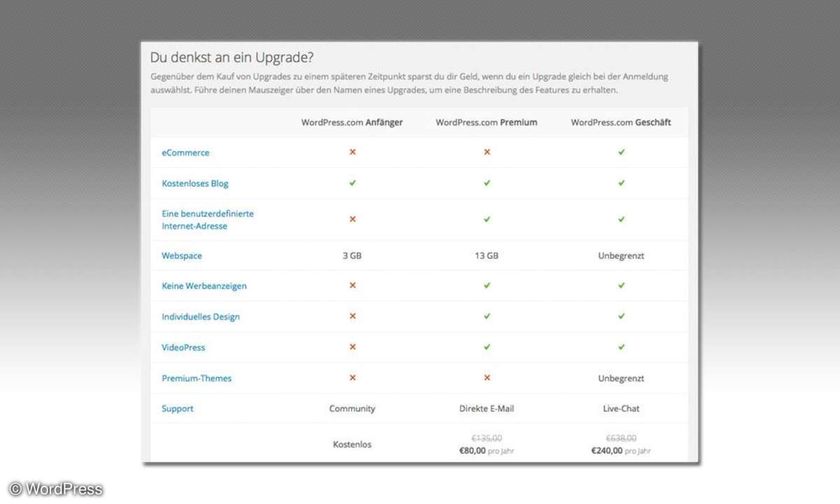Click the Internet-Adresse cross under Anfänger
Screen dimensions: 840x504
tap(353, 219)
